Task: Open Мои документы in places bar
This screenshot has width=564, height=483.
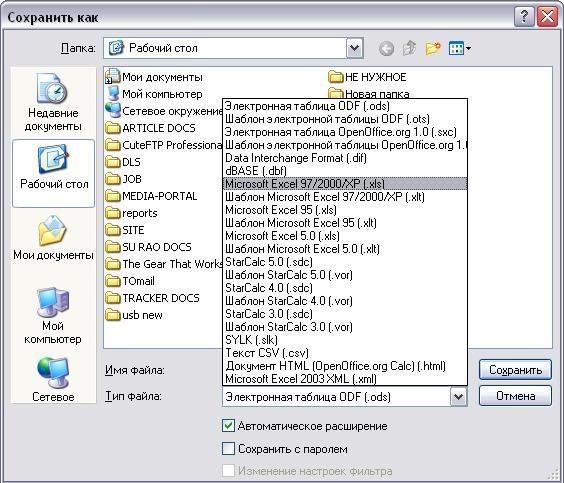Action: tap(53, 238)
